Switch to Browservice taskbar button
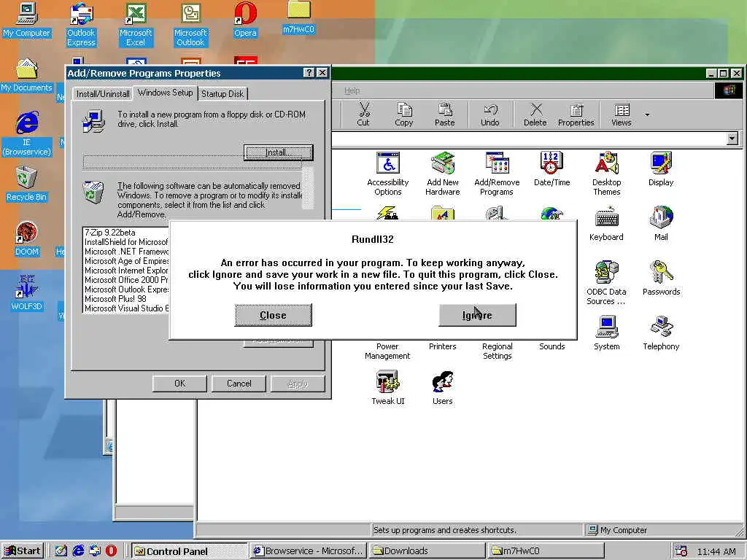This screenshot has width=747, height=560. pos(309,551)
